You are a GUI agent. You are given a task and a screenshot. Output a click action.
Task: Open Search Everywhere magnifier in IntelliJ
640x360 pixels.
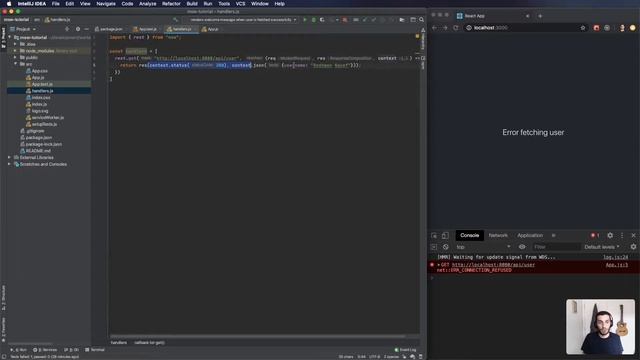pyautogui.click(x=422, y=20)
